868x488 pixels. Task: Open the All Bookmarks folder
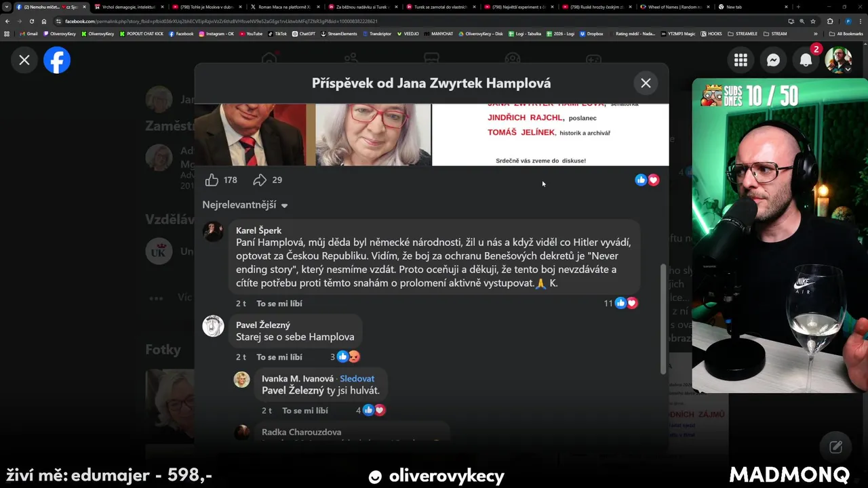tap(846, 33)
